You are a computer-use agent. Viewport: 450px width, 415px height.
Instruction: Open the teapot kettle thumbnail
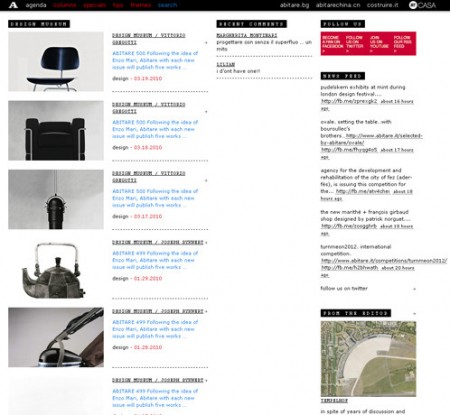(x=56, y=268)
